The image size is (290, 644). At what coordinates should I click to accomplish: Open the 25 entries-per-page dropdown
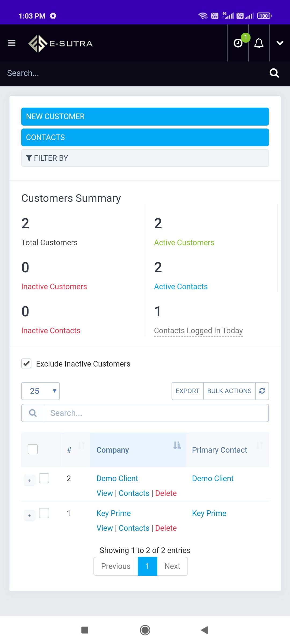pos(41,391)
